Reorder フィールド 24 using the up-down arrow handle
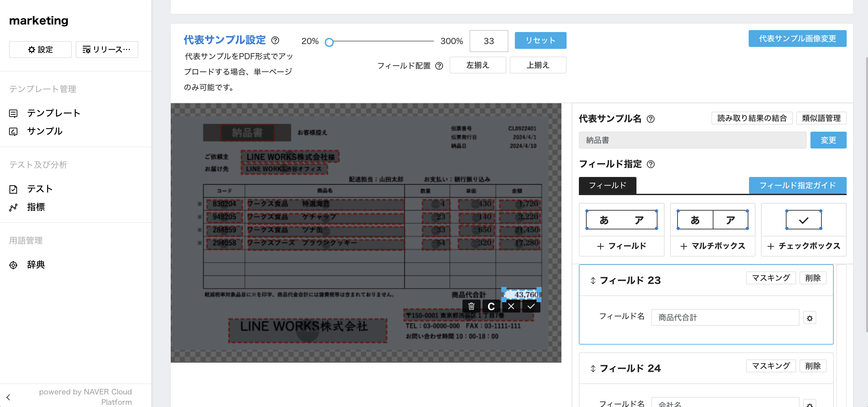This screenshot has width=868, height=407. pos(593,368)
